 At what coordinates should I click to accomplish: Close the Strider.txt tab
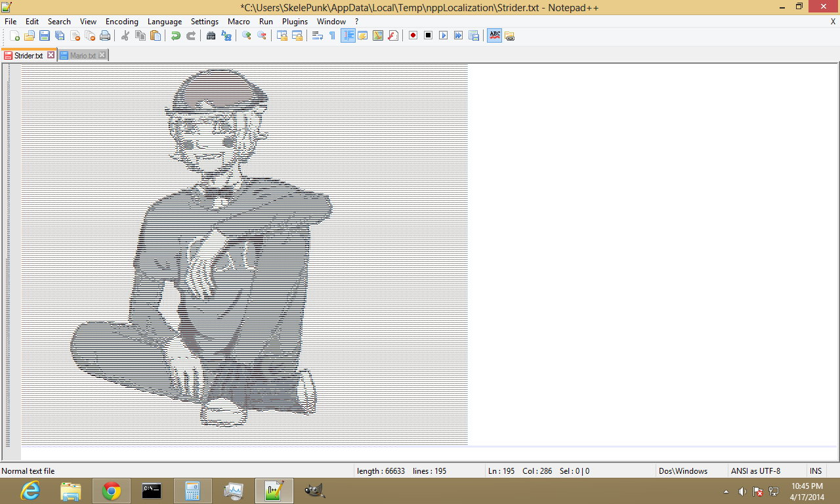pyautogui.click(x=51, y=56)
